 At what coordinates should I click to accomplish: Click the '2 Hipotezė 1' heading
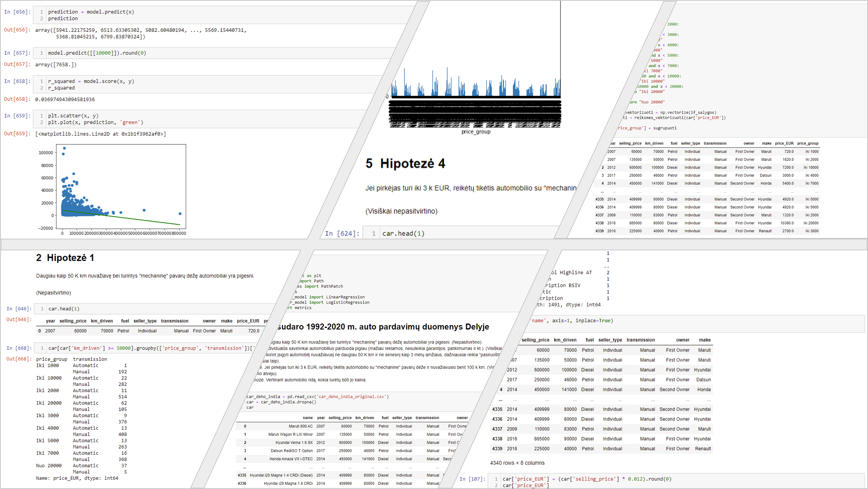point(65,258)
